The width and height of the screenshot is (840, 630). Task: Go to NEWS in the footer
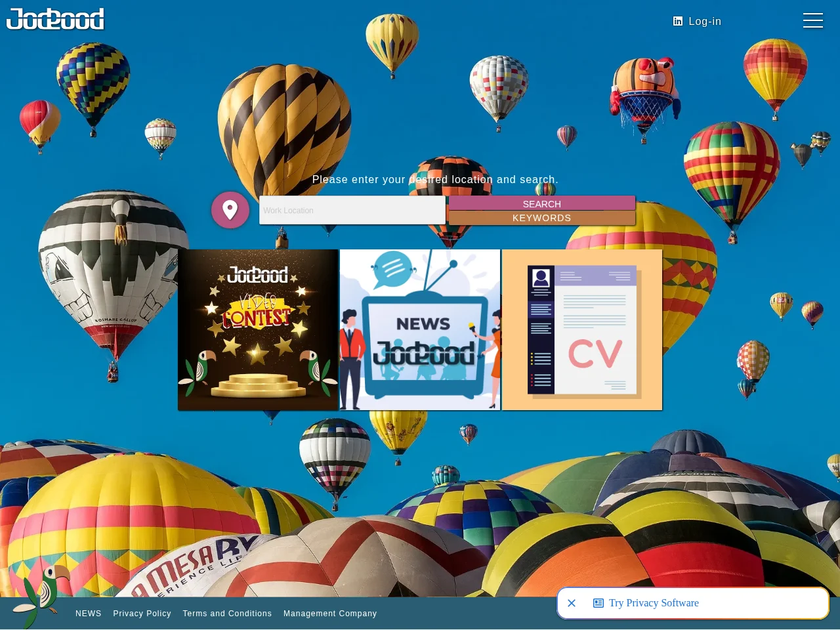coord(89,614)
